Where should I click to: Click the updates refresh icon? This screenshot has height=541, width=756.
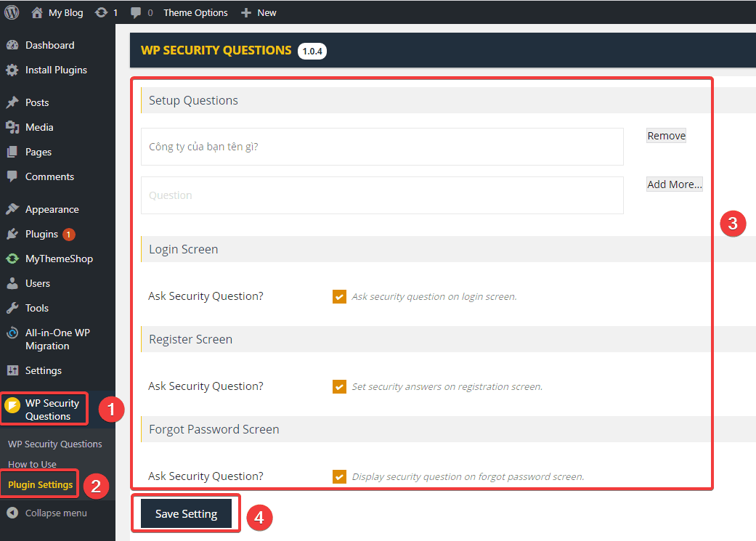click(102, 12)
